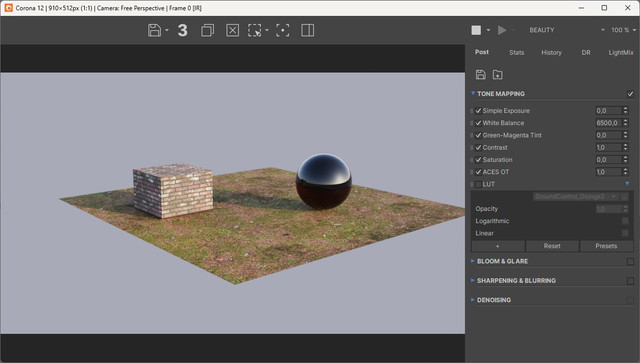Uncheck the Contrast checkbox
This screenshot has height=363, width=640.
click(x=478, y=147)
